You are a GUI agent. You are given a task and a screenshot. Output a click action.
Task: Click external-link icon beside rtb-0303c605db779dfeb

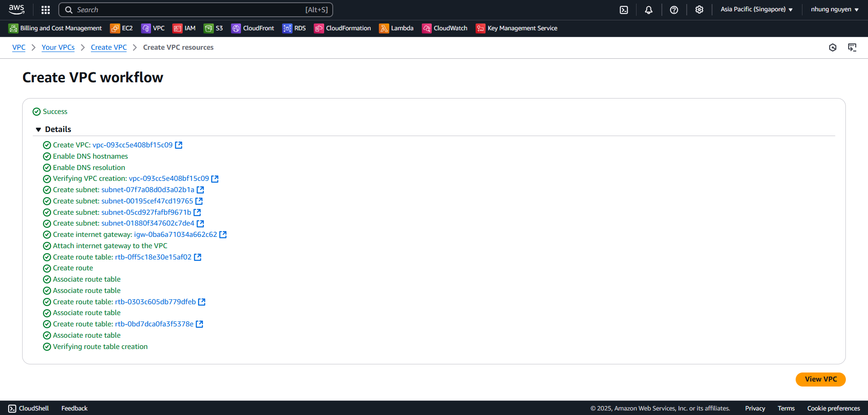(202, 302)
